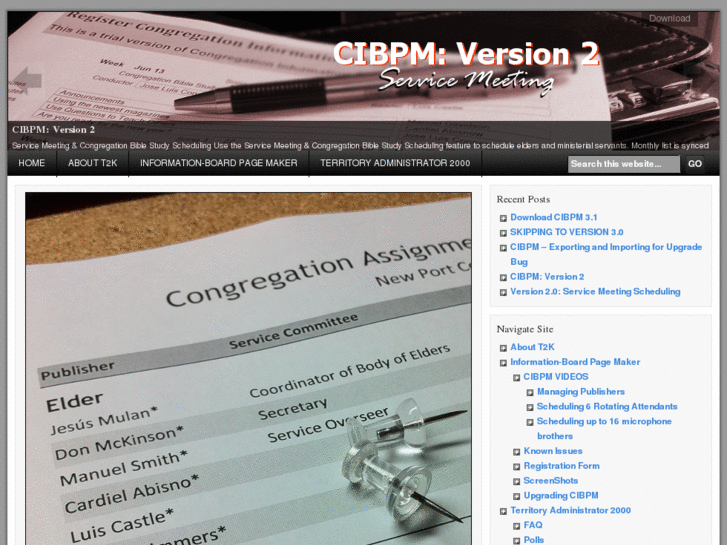Select TERRITORY ADMINISTRATOR 2000 menu item
This screenshot has height=545, width=727.
(395, 163)
